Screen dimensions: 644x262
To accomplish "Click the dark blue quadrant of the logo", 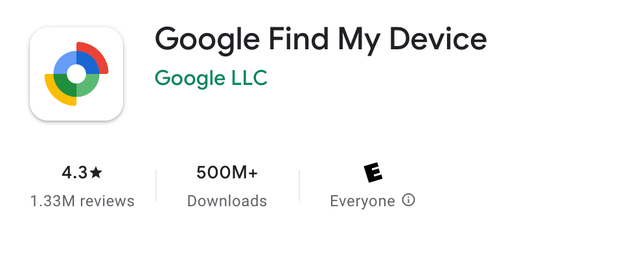I will (x=87, y=62).
